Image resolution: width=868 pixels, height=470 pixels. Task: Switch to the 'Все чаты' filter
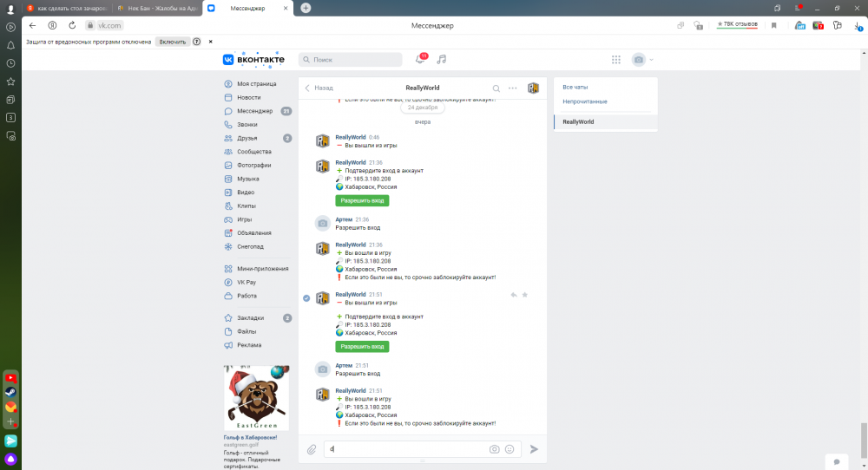pos(575,88)
